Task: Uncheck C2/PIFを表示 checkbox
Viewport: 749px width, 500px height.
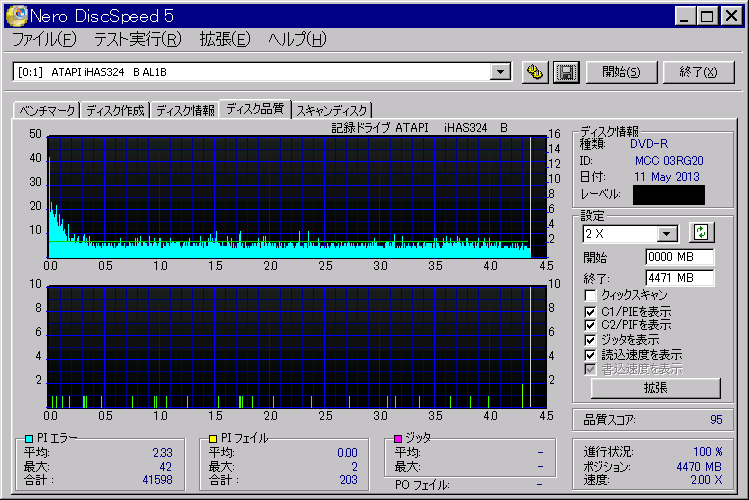Action: coord(590,325)
